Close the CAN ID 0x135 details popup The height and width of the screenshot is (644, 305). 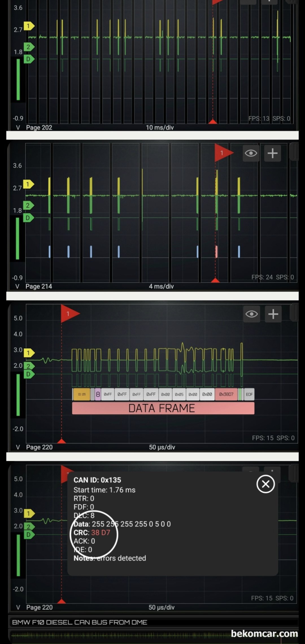pos(265,484)
